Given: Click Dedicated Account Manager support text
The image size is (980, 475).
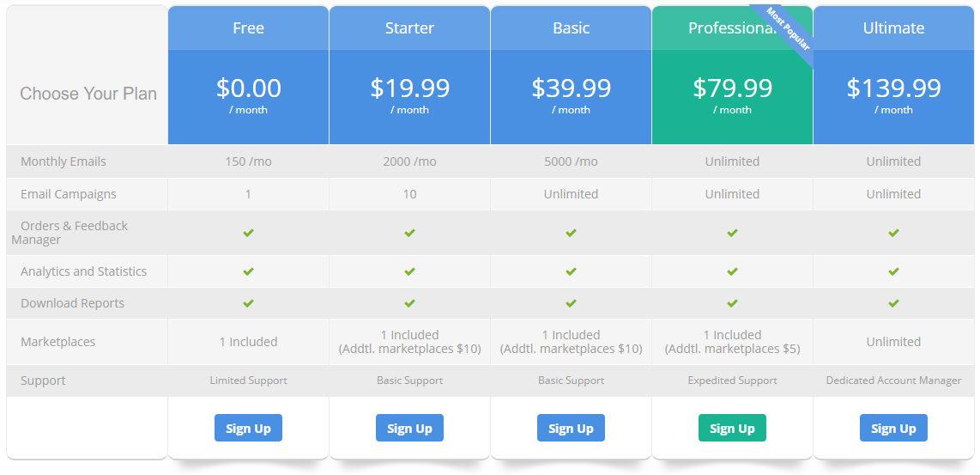Looking at the screenshot, I should [893, 381].
